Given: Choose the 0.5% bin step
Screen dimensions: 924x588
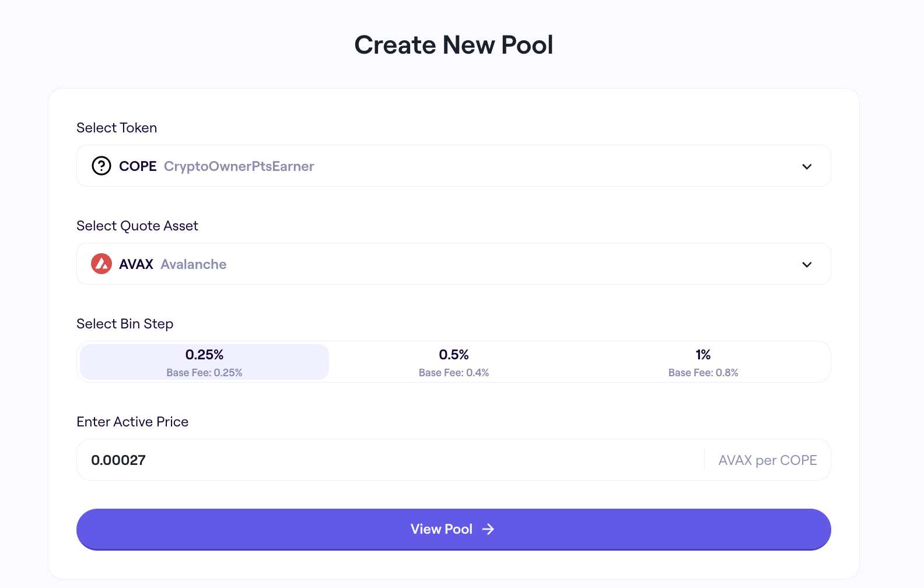Looking at the screenshot, I should [x=454, y=362].
